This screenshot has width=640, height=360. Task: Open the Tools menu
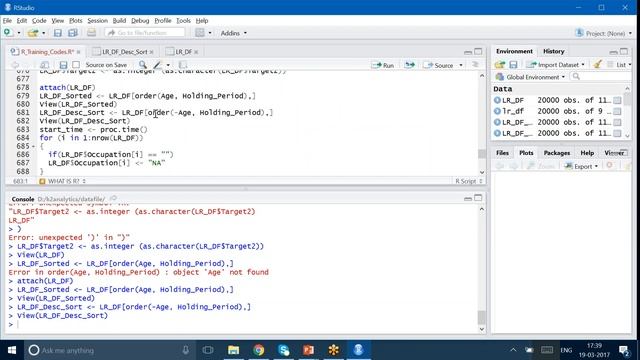[x=183, y=20]
